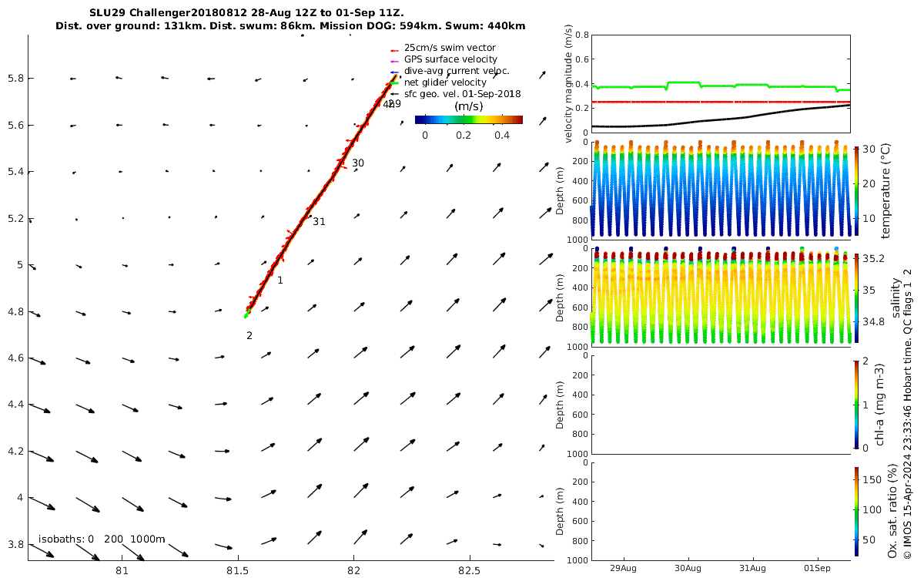Click the blue dive-avg current legend arrow
The height and width of the screenshot is (578, 924).
(393, 72)
